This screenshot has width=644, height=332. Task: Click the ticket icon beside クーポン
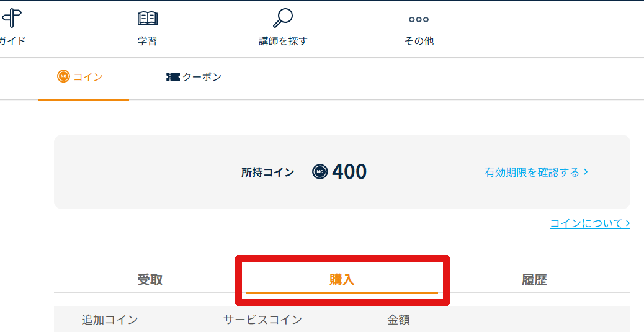[x=173, y=77]
